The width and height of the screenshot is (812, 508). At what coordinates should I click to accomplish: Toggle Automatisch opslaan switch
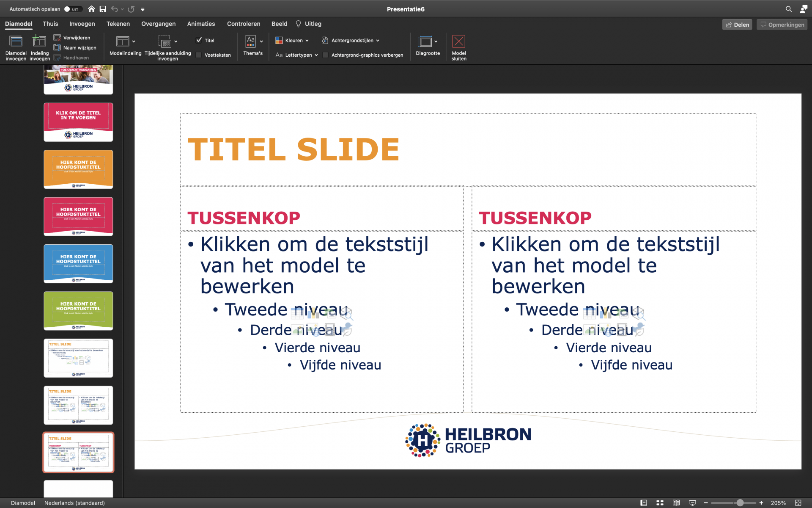point(72,9)
